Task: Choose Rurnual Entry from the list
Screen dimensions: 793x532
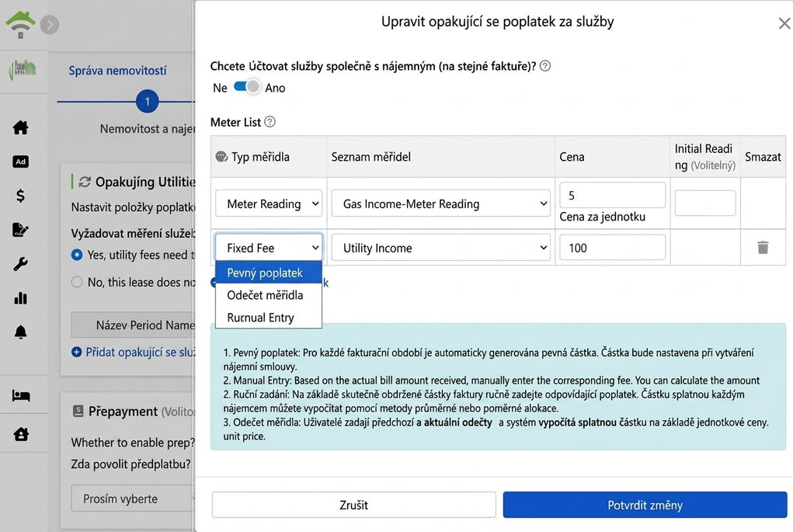Action: [269, 317]
